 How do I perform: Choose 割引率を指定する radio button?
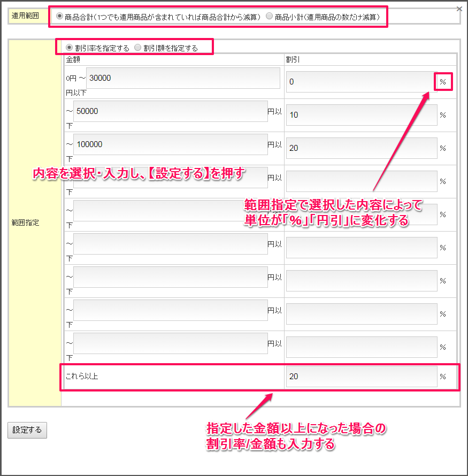coord(70,48)
